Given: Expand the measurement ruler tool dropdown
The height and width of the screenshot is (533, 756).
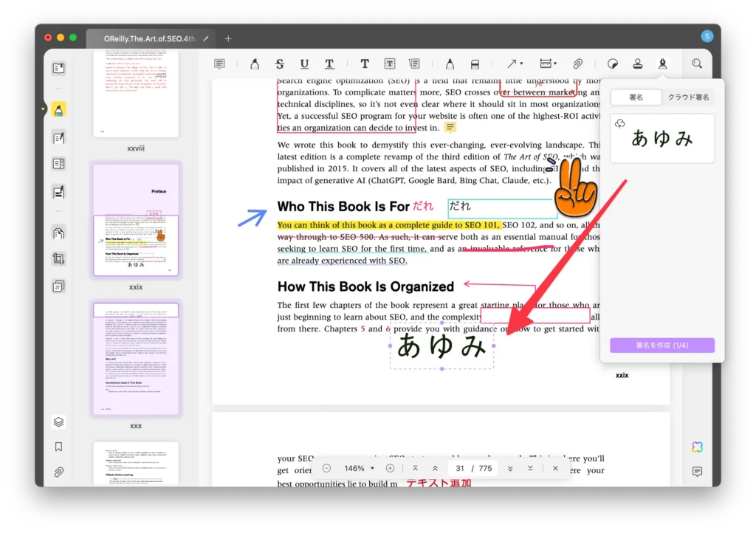Looking at the screenshot, I should 548,64.
